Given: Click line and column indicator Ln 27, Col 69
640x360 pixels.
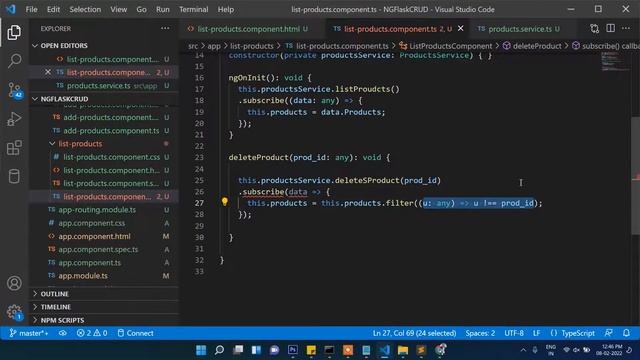Looking at the screenshot, I should 414,333.
